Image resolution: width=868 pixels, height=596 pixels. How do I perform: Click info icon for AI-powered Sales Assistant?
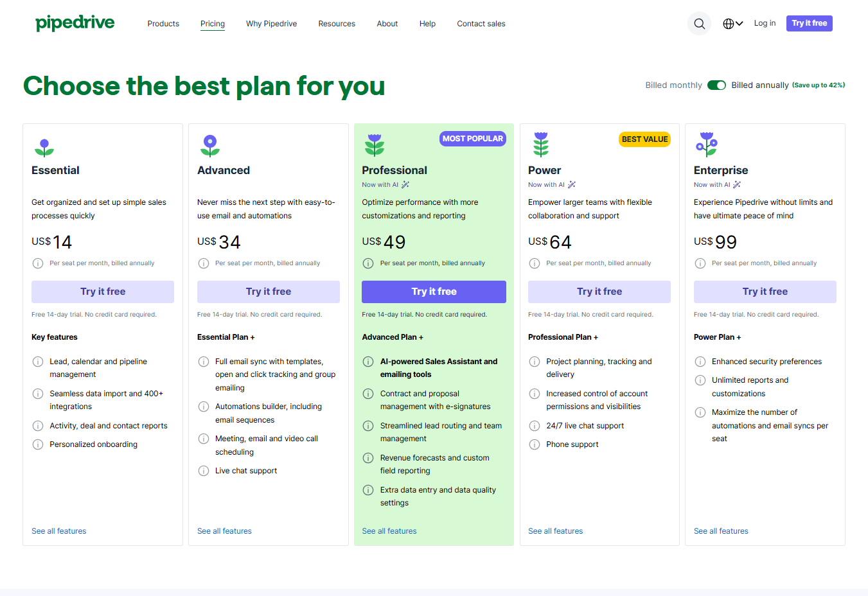[x=368, y=362]
